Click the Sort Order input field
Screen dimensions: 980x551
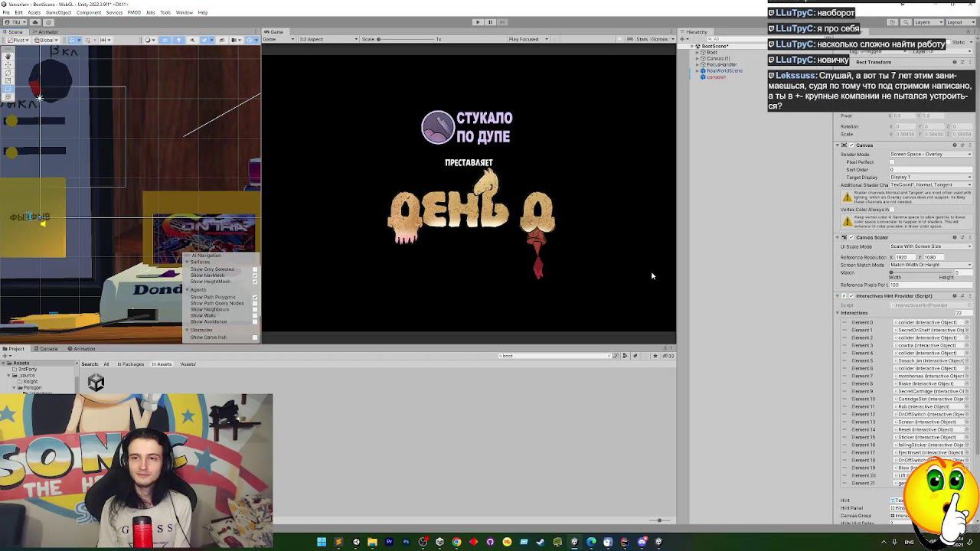[x=930, y=169]
